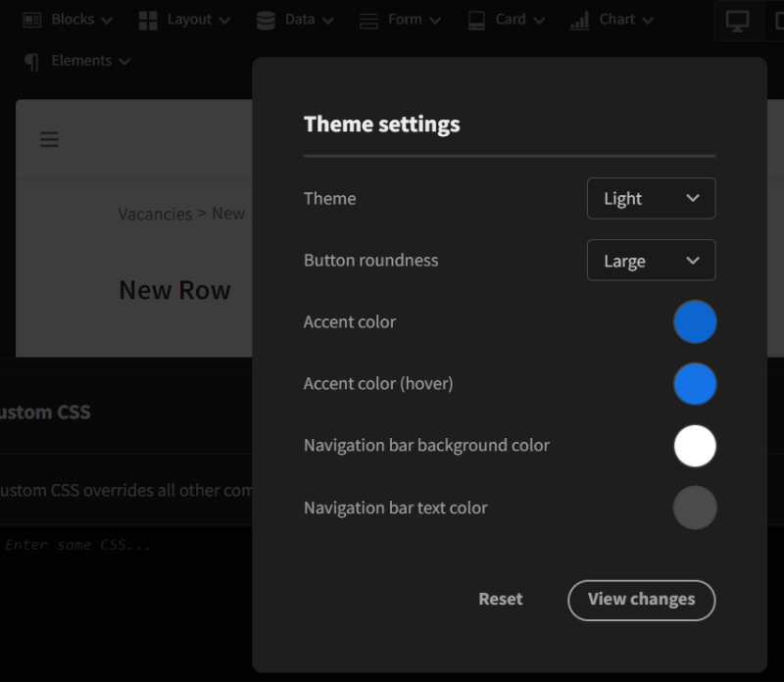This screenshot has height=682, width=784.
Task: Pick the Accent color swatch
Action: click(x=695, y=322)
